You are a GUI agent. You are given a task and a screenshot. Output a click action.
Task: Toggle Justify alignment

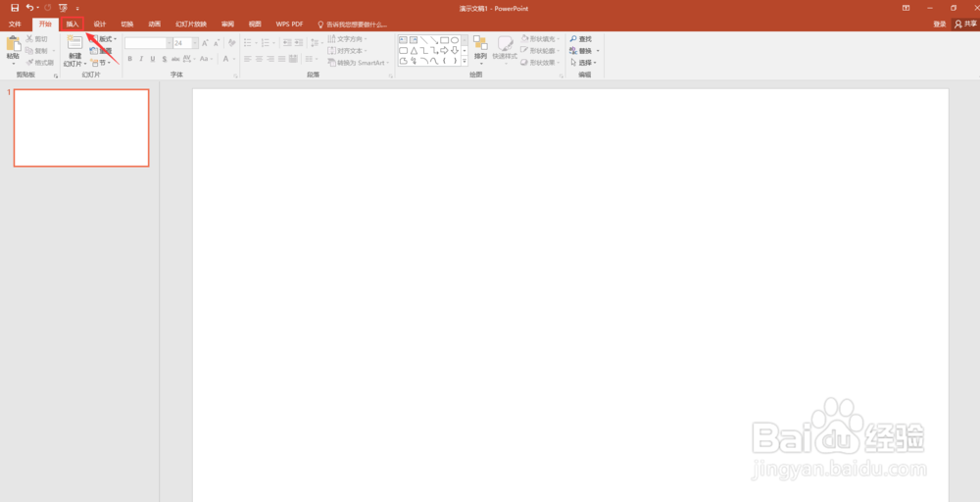282,59
